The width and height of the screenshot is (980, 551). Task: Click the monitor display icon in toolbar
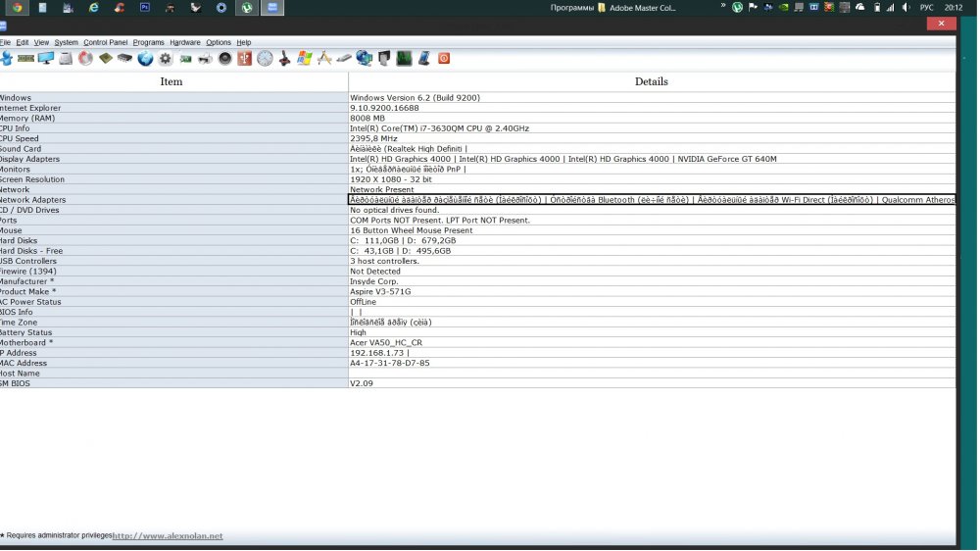[x=46, y=59]
